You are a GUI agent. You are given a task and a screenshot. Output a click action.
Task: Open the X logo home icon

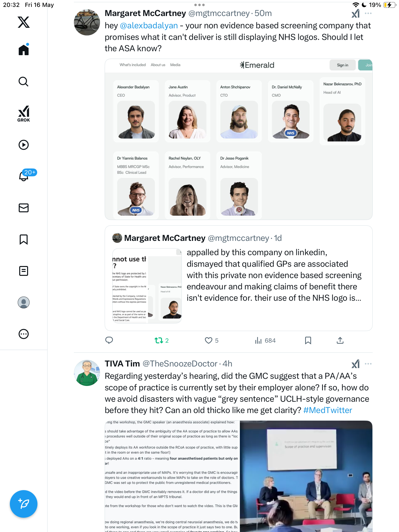[24, 22]
